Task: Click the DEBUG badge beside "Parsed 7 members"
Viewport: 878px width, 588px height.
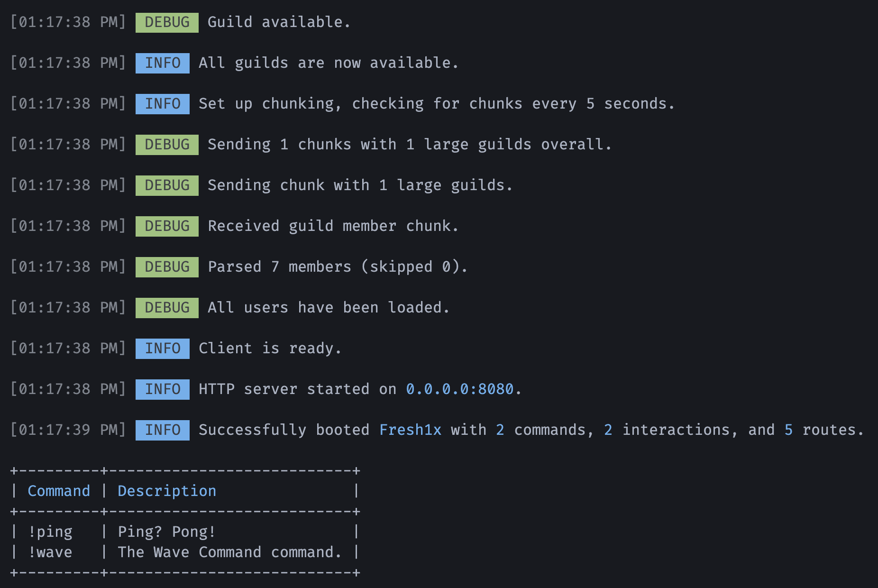Action: point(167,267)
